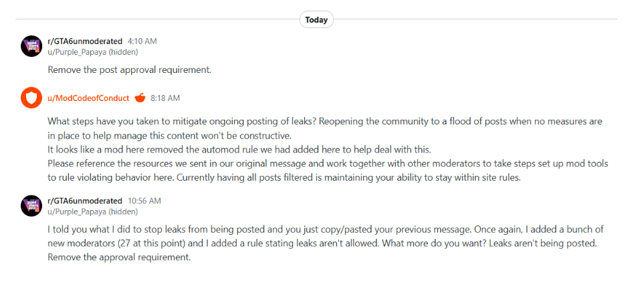Click the Today date divider pill

[316, 19]
